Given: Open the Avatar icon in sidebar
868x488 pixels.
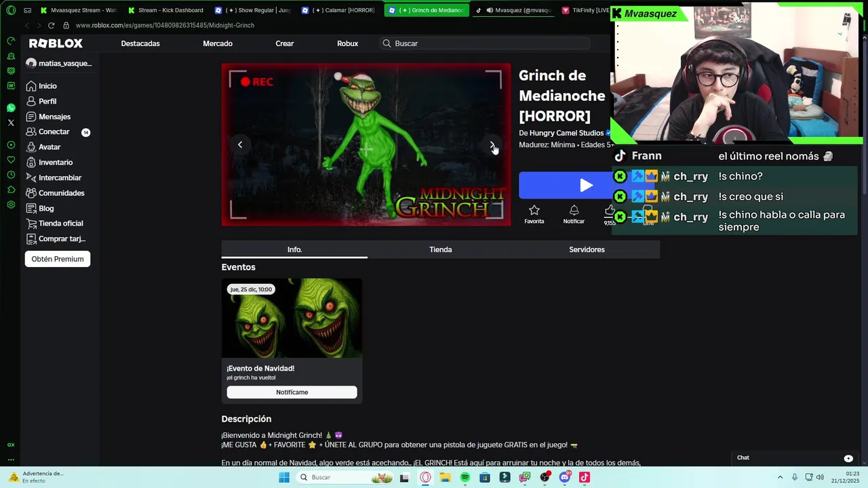Looking at the screenshot, I should pyautogui.click(x=31, y=147).
